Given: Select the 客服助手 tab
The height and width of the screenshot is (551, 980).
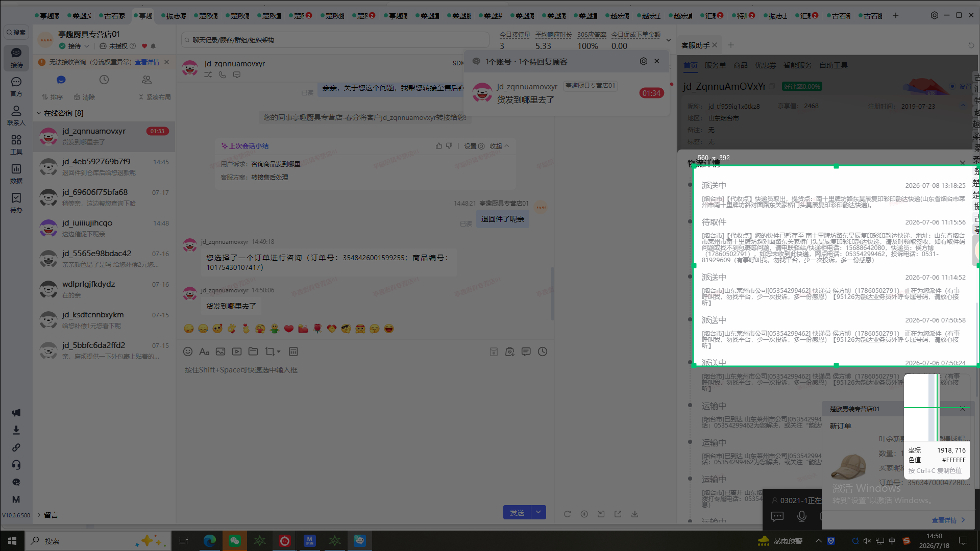Looking at the screenshot, I should pos(696,45).
